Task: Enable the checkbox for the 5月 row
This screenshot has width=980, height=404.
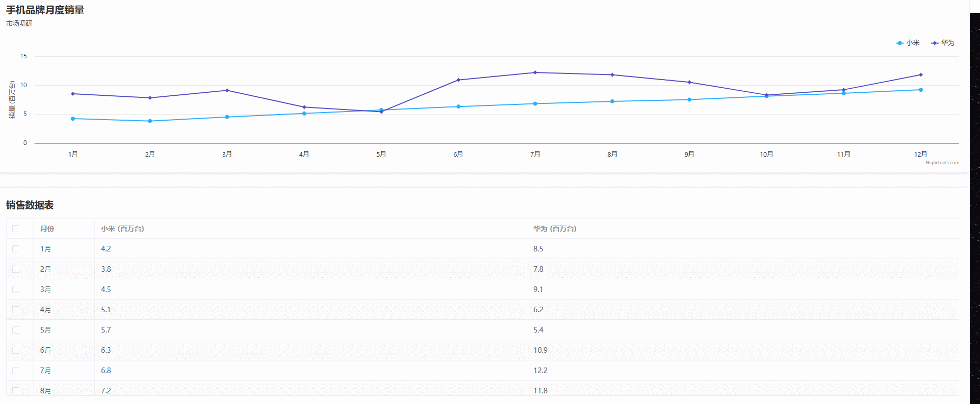Action: click(x=16, y=330)
